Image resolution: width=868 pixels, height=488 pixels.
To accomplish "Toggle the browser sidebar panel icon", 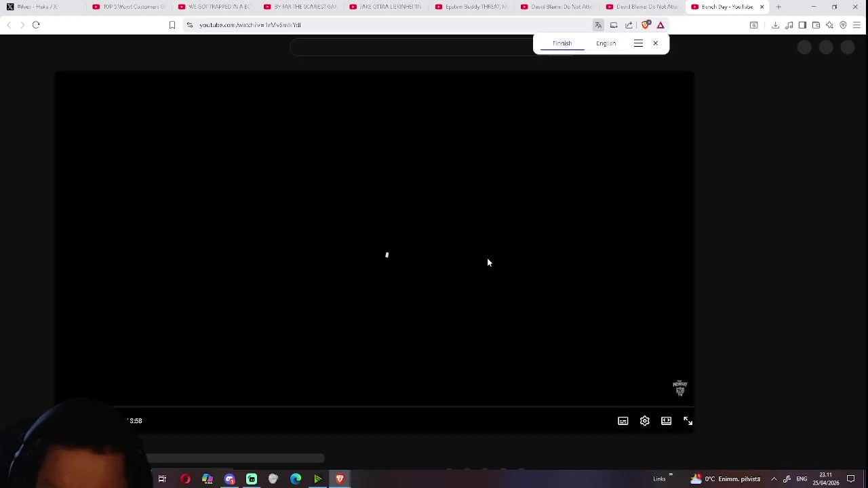I will click(802, 25).
